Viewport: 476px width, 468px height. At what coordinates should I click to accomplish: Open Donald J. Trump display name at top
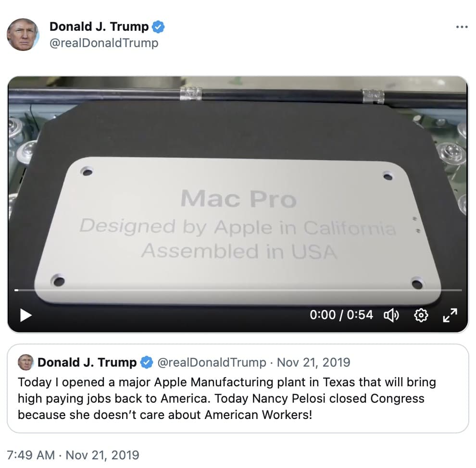pyautogui.click(x=99, y=27)
